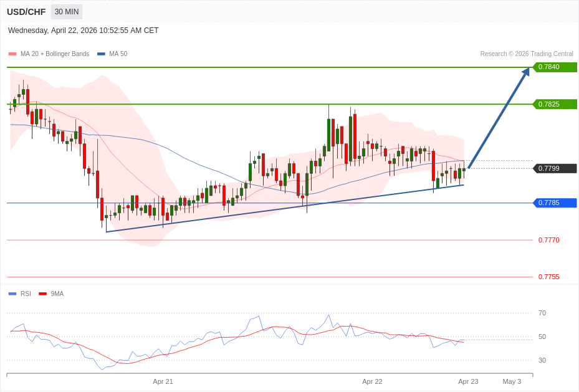Click the red 9MA legend swatch
Screen dimensions: 579x392
tap(42, 294)
